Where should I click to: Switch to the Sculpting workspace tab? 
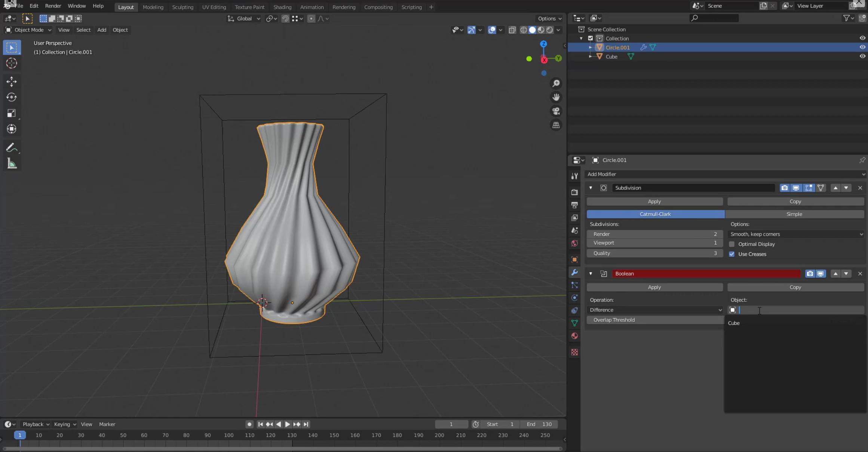[x=183, y=7]
